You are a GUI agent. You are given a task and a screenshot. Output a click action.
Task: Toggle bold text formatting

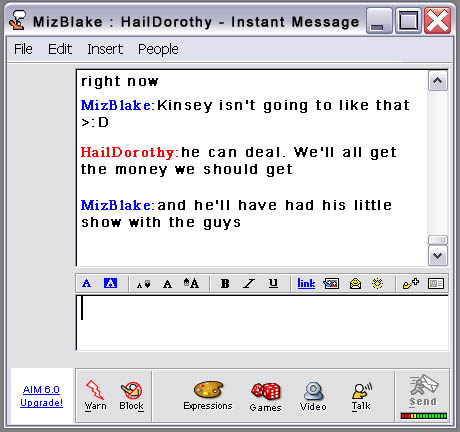click(x=225, y=284)
